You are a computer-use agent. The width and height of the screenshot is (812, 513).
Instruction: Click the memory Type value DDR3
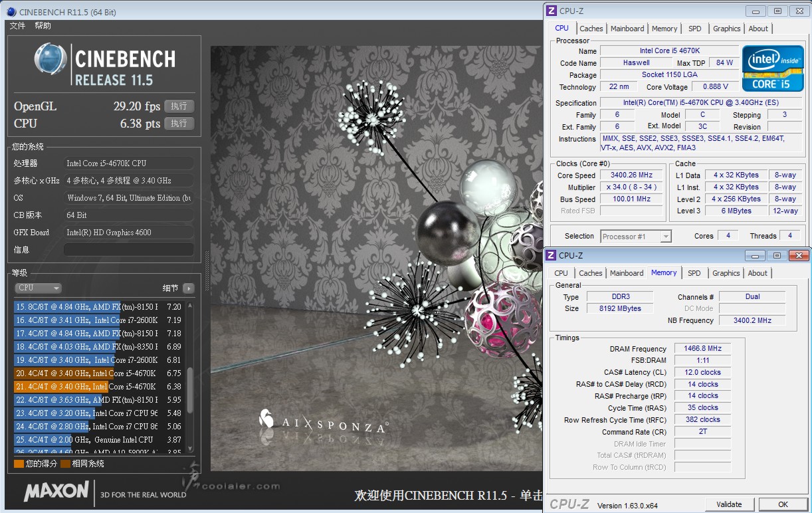(x=620, y=296)
